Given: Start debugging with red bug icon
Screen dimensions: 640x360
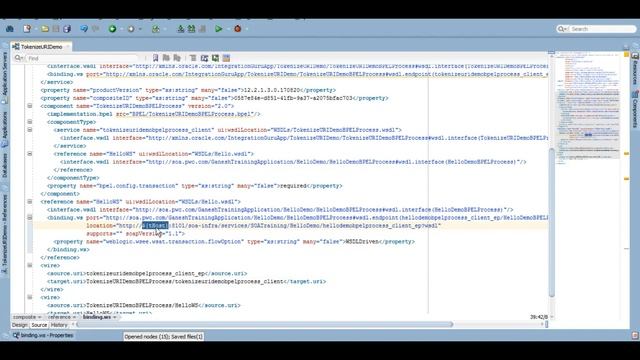Looking at the screenshot, I should click(x=238, y=29).
